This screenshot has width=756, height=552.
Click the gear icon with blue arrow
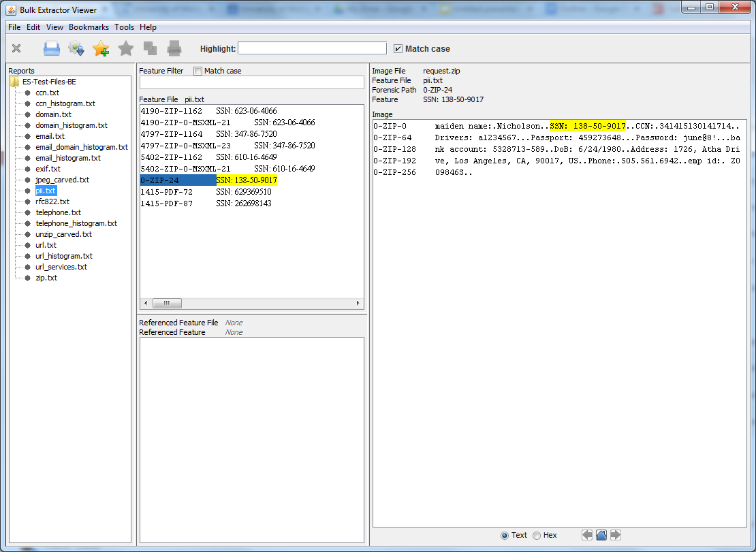point(76,48)
